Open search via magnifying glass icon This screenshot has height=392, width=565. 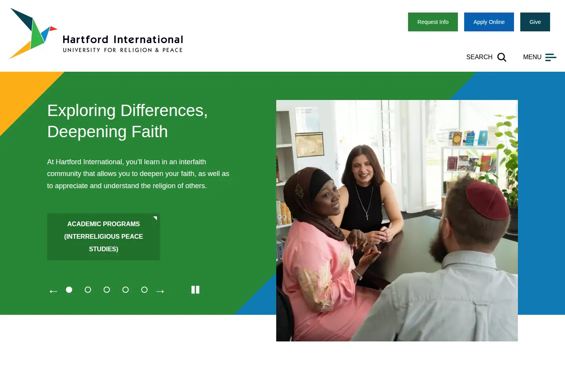tap(502, 57)
